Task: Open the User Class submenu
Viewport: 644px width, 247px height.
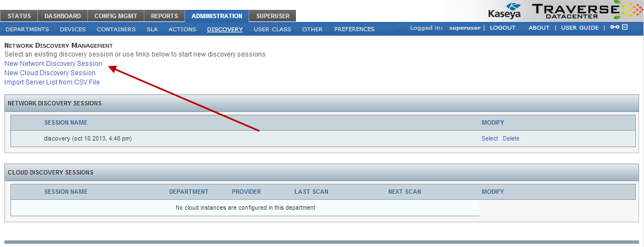Action: click(x=272, y=29)
